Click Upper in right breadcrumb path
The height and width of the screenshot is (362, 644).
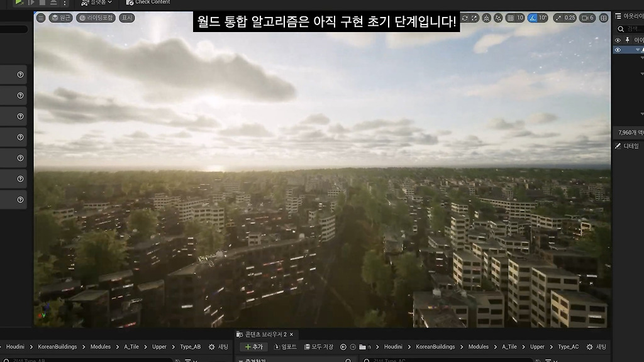click(x=537, y=347)
